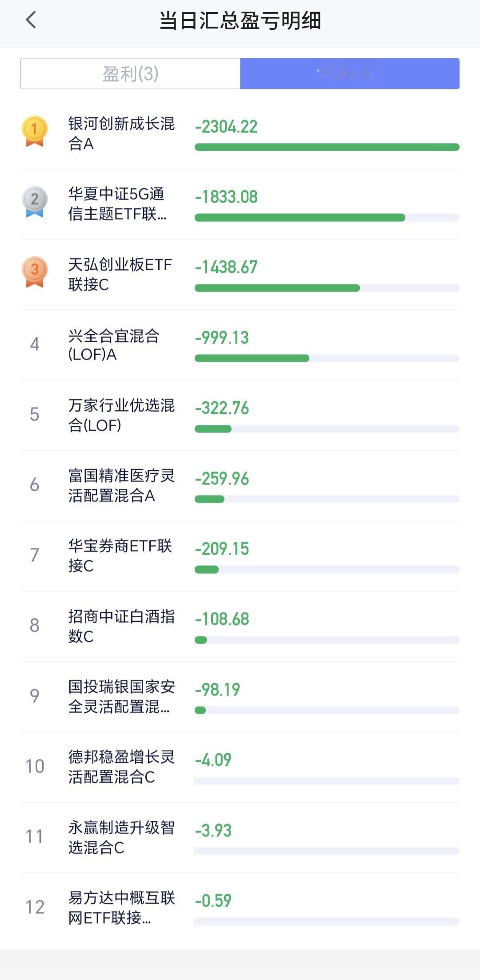Open 银河创新成长混合A fund details

tap(121, 133)
